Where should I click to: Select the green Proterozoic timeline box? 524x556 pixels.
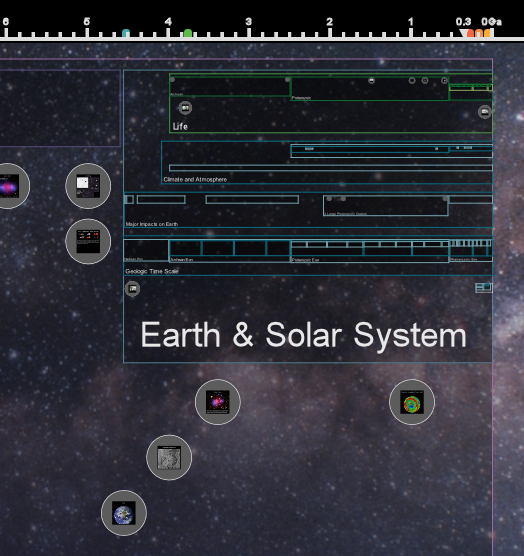coord(370,89)
